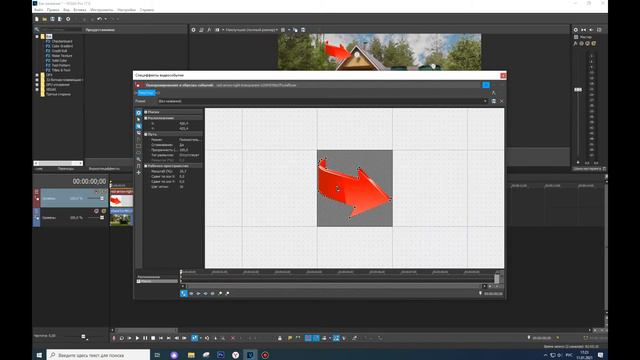Open File Explorer from the taskbar

click(191, 355)
